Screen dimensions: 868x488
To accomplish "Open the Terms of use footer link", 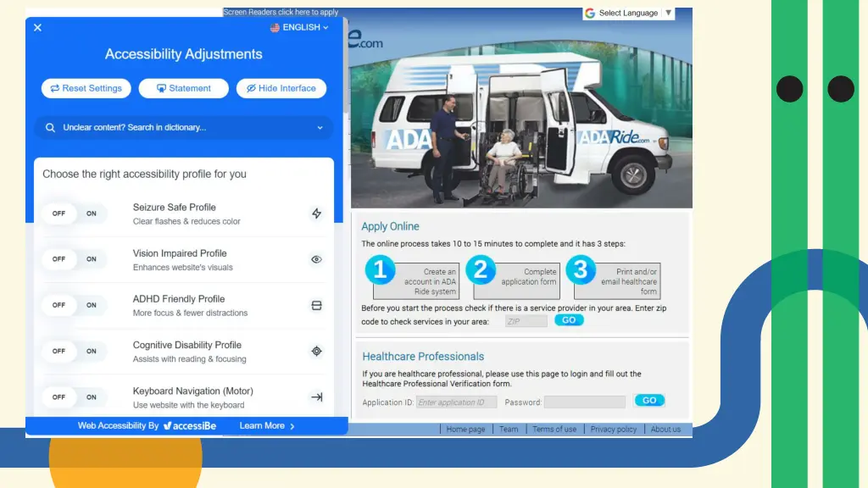I will click(x=554, y=430).
